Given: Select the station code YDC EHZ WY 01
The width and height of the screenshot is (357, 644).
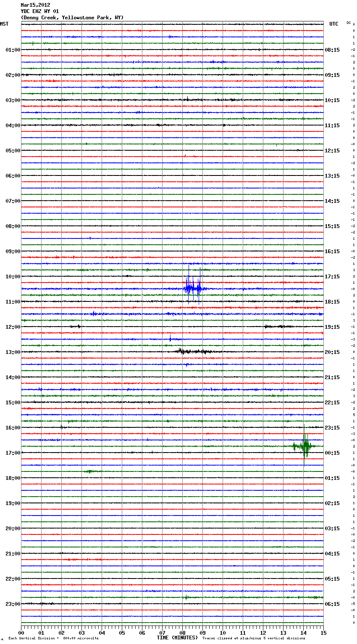Looking at the screenshot, I should click(40, 11).
